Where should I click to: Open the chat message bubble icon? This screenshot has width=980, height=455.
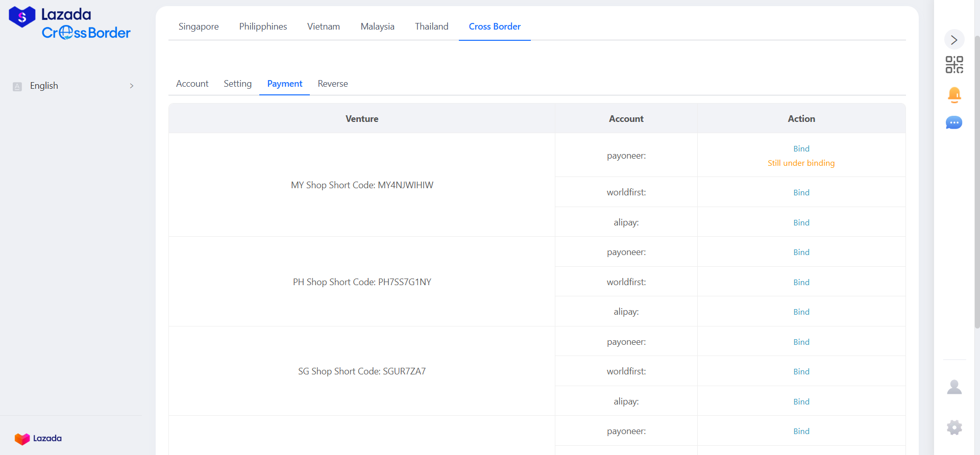(x=954, y=123)
